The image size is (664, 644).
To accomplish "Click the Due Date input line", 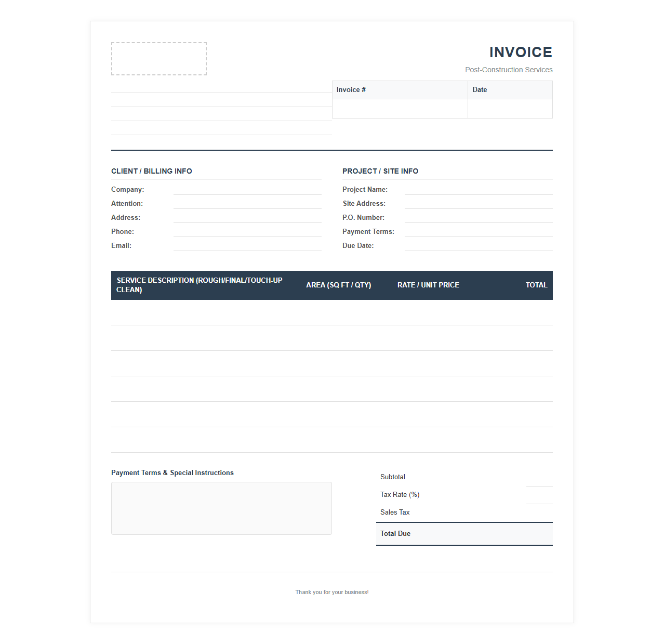I will click(x=479, y=245).
